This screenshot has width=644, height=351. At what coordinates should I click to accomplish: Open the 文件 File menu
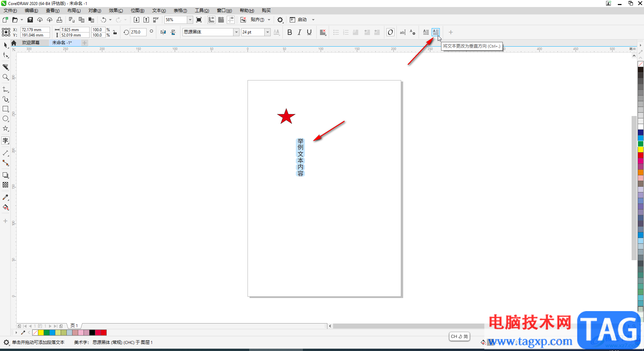(10, 11)
